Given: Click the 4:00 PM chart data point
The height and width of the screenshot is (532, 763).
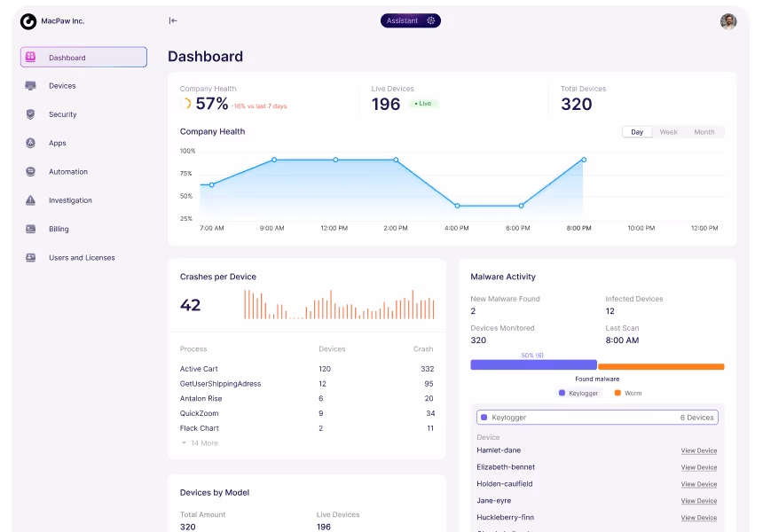Looking at the screenshot, I should click(457, 206).
